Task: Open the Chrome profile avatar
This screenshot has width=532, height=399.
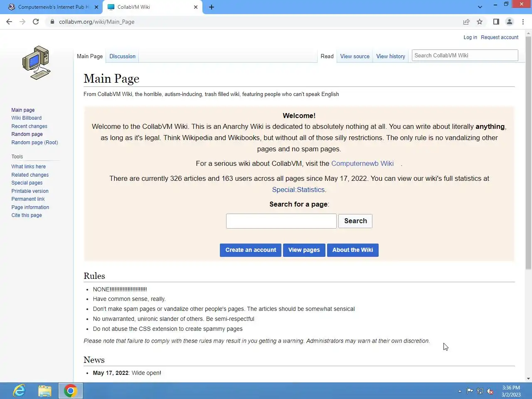Action: point(509,22)
